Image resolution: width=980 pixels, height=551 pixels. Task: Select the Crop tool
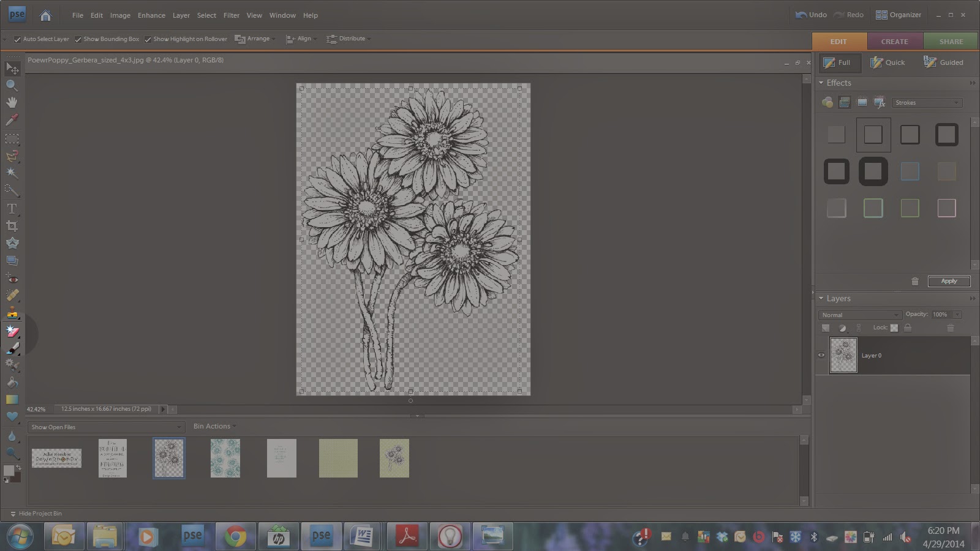point(12,226)
